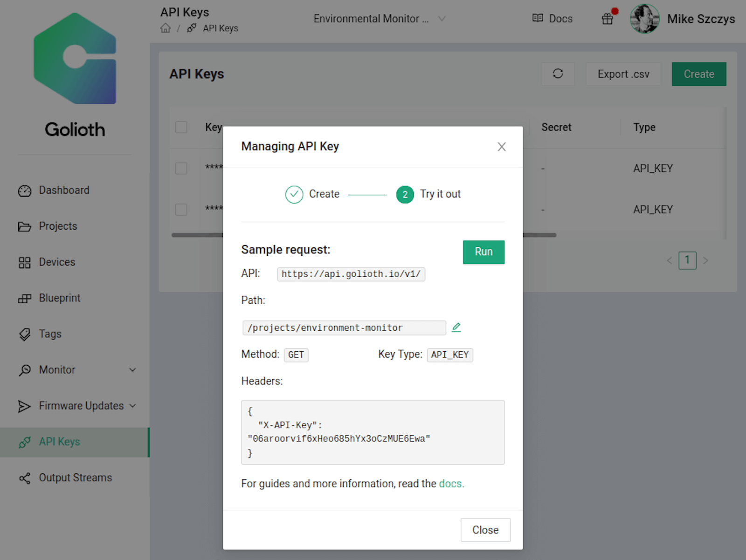
Task: Click the home breadcrumb icon
Action: pos(166,28)
